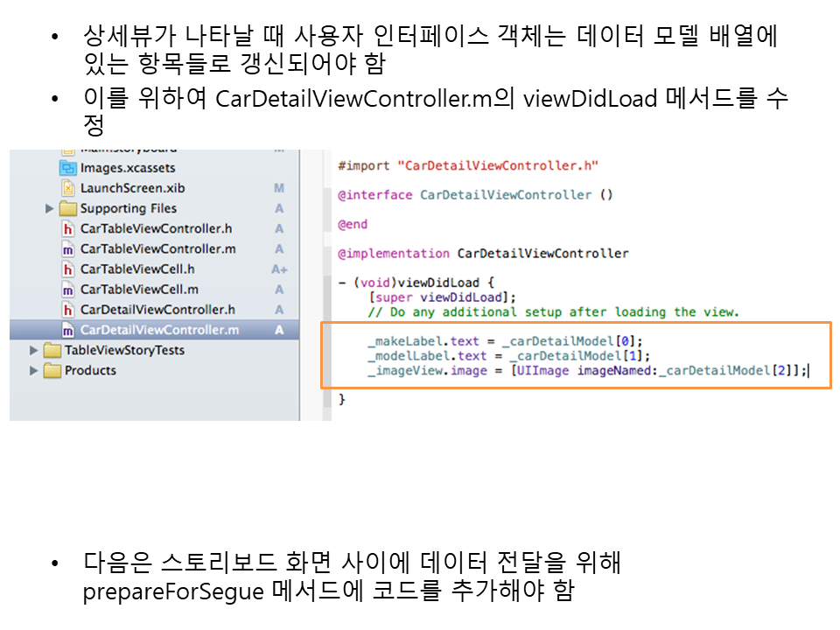Click the CarTableViewCell.m file icon
Screen dimensions: 840x630
tap(67, 289)
